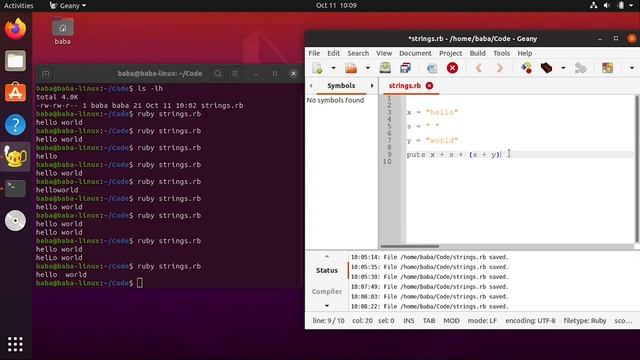Launch Firefox from the dock
The height and width of the screenshot is (360, 640).
click(x=16, y=29)
